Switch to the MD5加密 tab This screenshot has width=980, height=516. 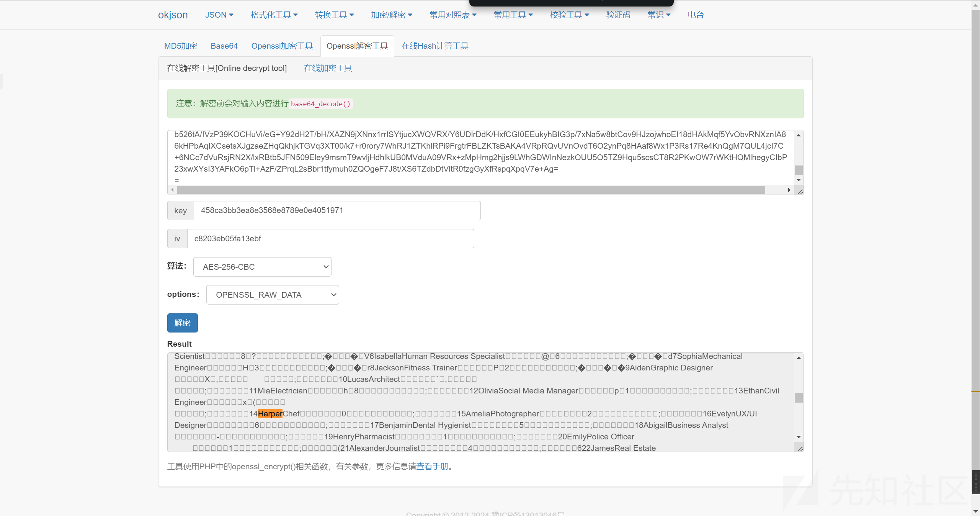click(x=181, y=46)
